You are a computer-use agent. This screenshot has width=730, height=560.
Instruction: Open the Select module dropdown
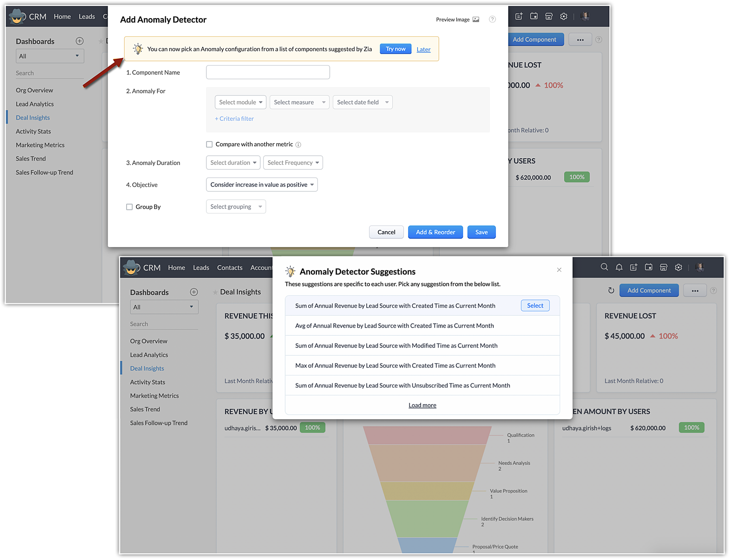(241, 102)
